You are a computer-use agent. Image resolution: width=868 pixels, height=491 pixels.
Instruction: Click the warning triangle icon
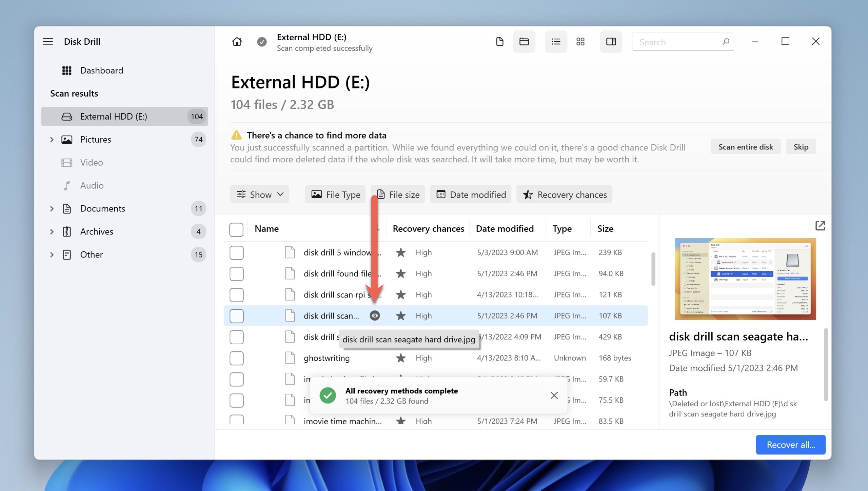tap(236, 135)
